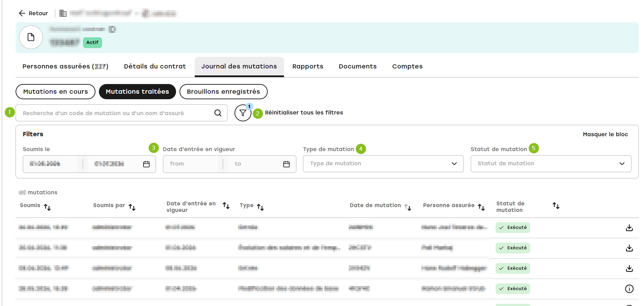644x306 pixels.
Task: Select the Mutations traitées pill
Action: point(137,92)
